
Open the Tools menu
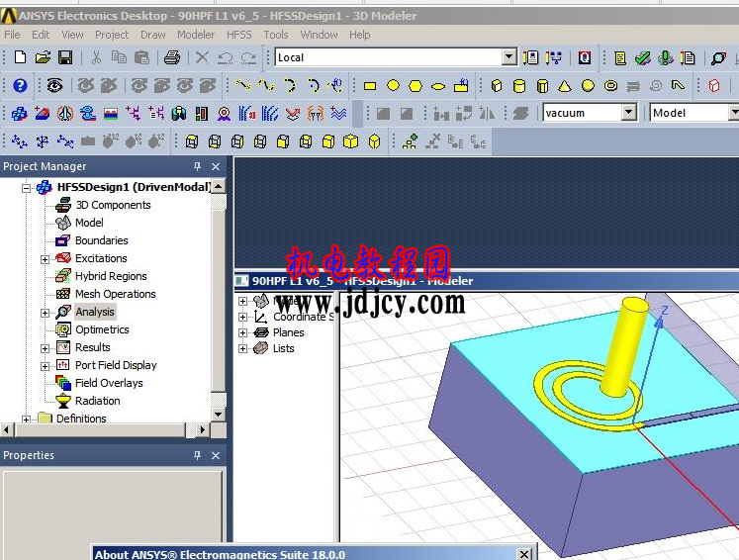coord(276,35)
